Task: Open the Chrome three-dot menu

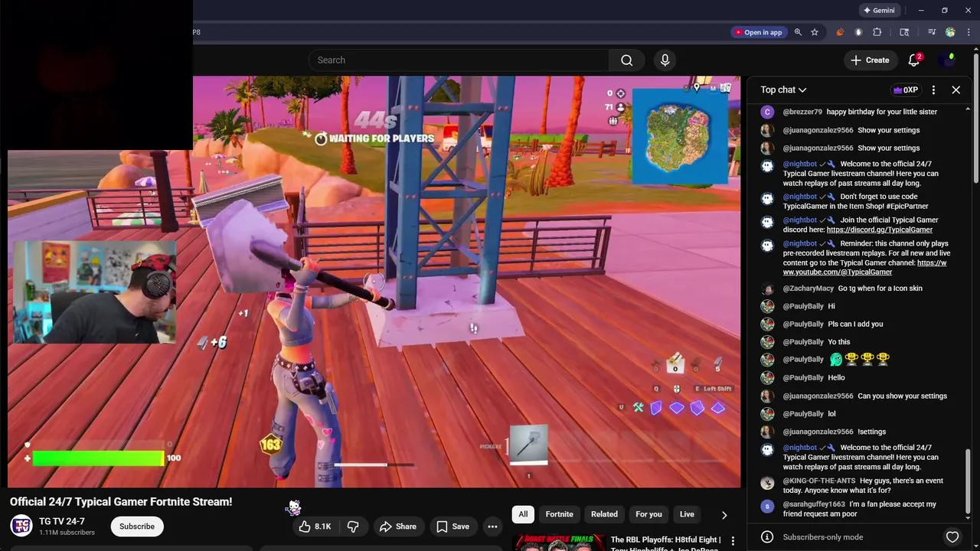Action: tap(969, 32)
